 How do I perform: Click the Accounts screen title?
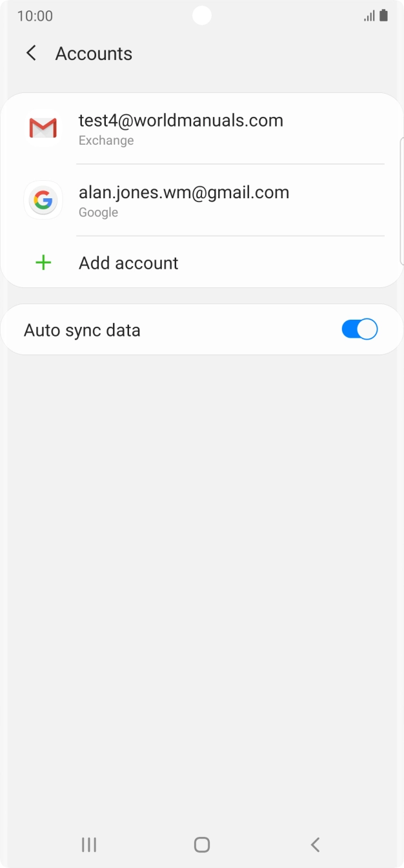tap(94, 53)
